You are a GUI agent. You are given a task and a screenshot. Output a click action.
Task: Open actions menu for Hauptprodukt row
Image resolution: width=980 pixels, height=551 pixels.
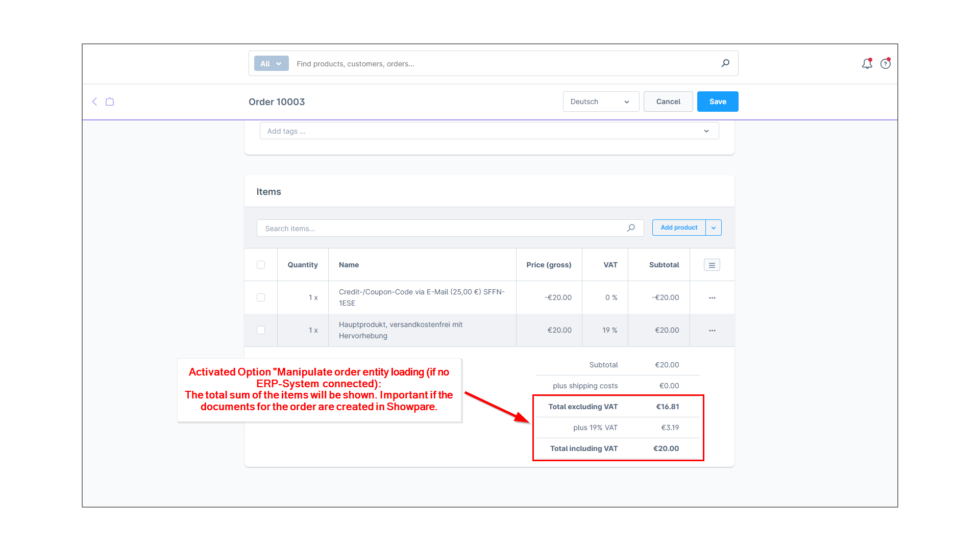tap(712, 330)
